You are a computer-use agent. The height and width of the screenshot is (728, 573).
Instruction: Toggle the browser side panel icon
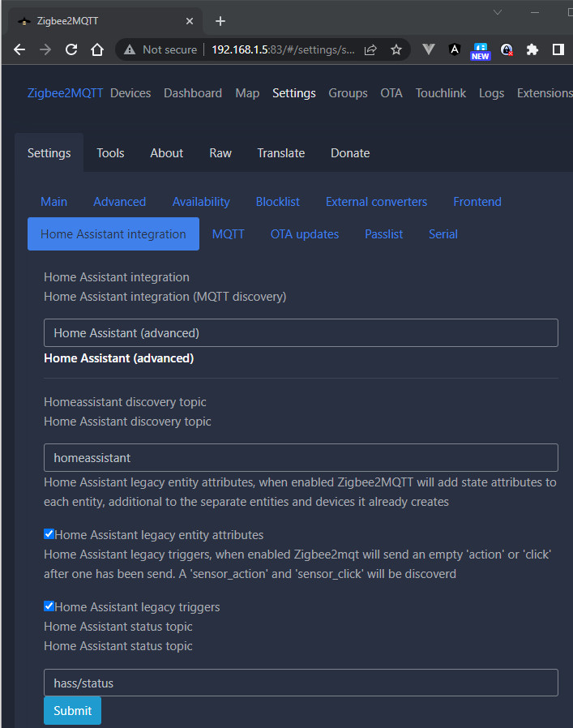pos(558,49)
